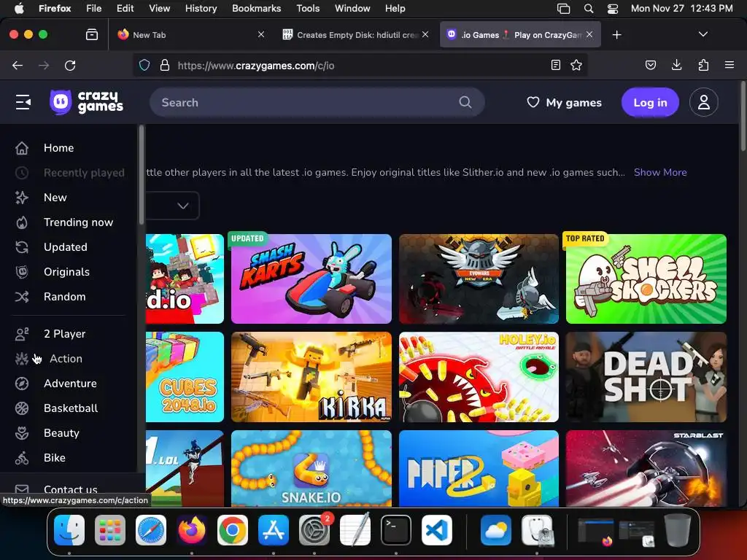Switch to the New Tab tab
The width and height of the screenshot is (747, 560).
(x=191, y=35)
